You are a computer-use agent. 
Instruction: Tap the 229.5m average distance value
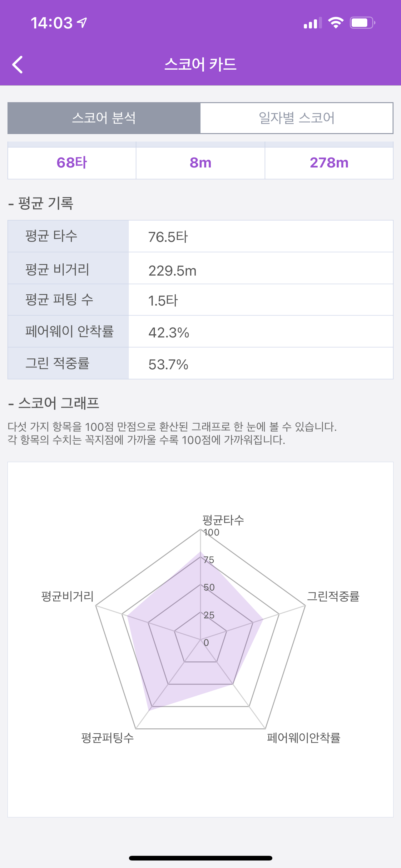[172, 271]
